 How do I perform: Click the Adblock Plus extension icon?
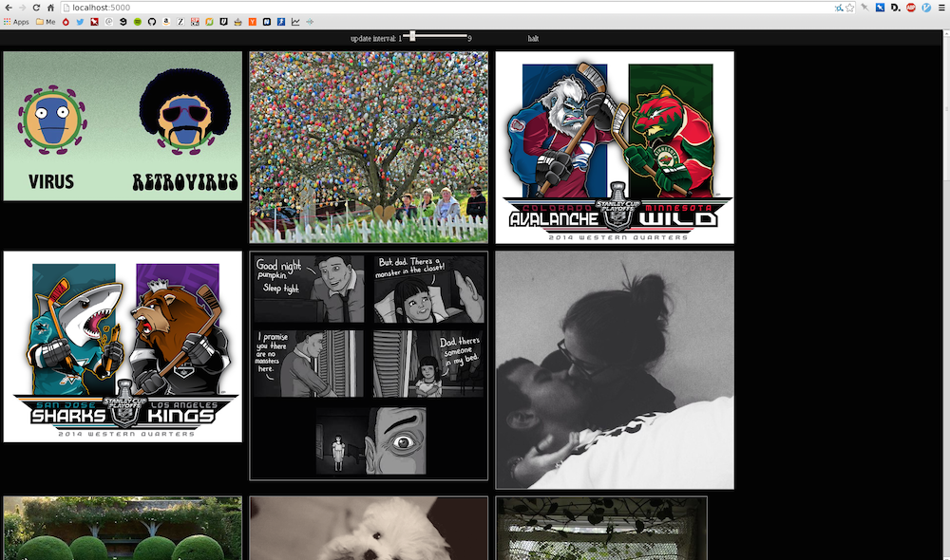[910, 7]
